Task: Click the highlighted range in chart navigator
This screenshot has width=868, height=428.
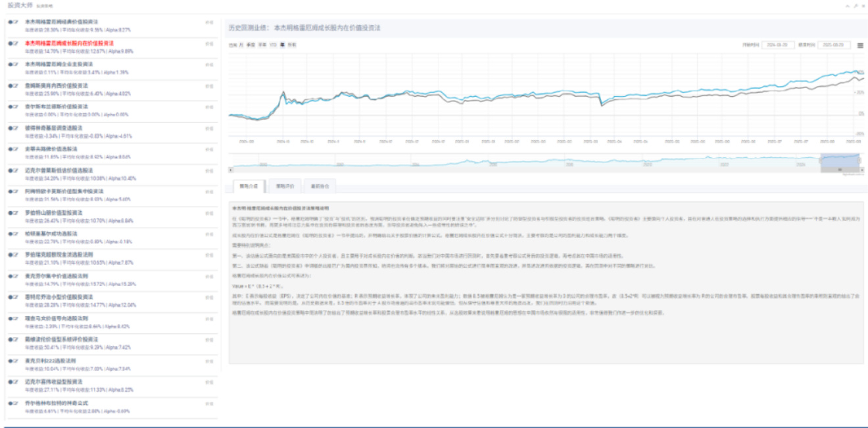Action: [839, 162]
